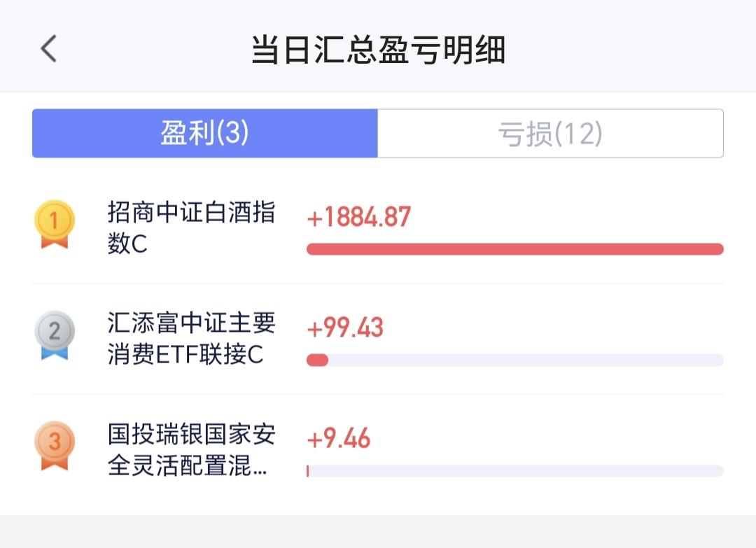Viewport: 756px width, 548px height.
Task: Click the tiny red bar for 国投瑞银
Action: pyautogui.click(x=307, y=471)
